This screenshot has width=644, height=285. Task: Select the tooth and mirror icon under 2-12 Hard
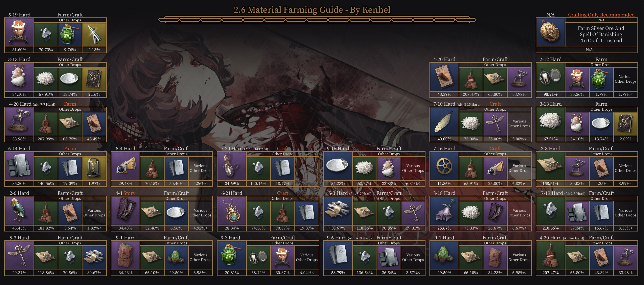[550, 77]
